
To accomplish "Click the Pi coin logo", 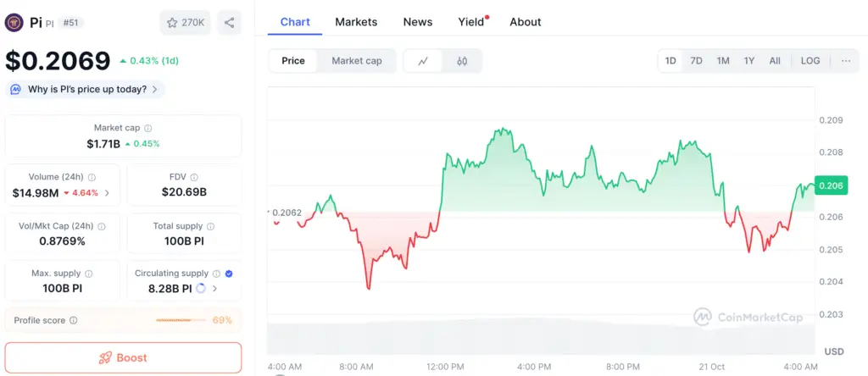I will point(14,22).
